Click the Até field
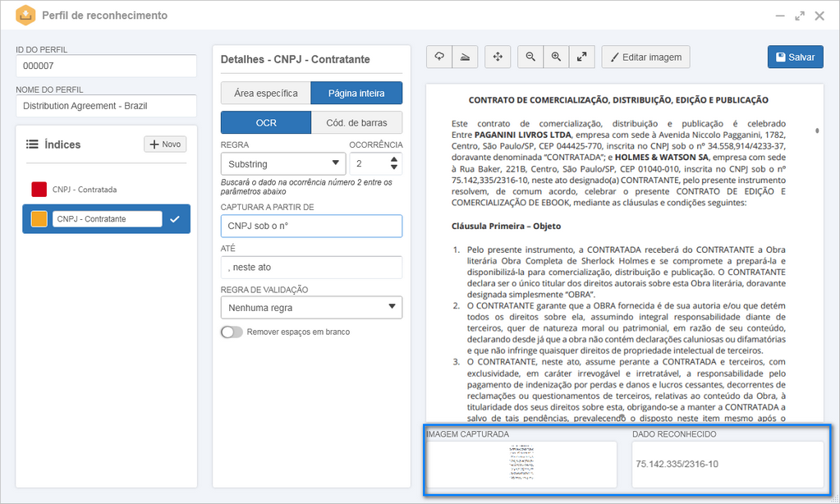The height and width of the screenshot is (504, 840). [311, 268]
